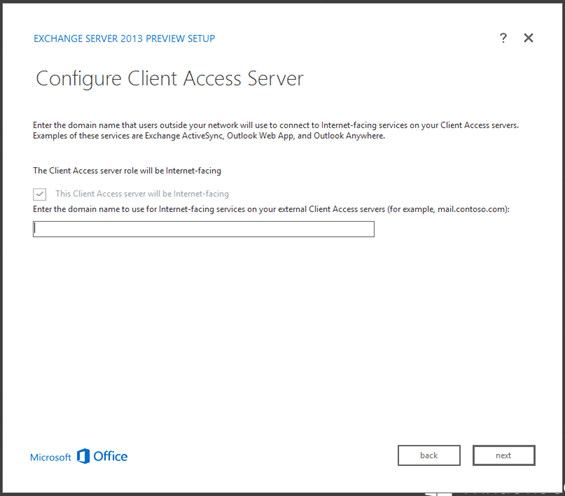
Task: Click the 'This Client Access server will be Internet-facing' label
Action: tap(142, 194)
